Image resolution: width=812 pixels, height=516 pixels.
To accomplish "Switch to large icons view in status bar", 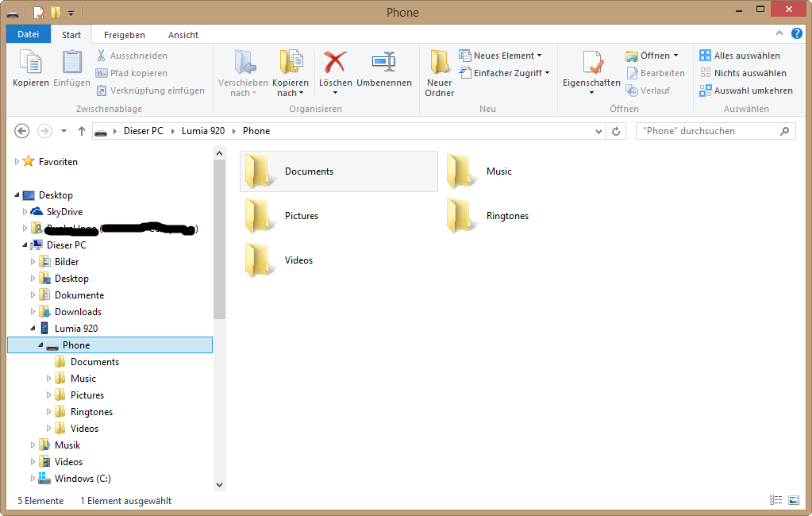I will click(794, 500).
